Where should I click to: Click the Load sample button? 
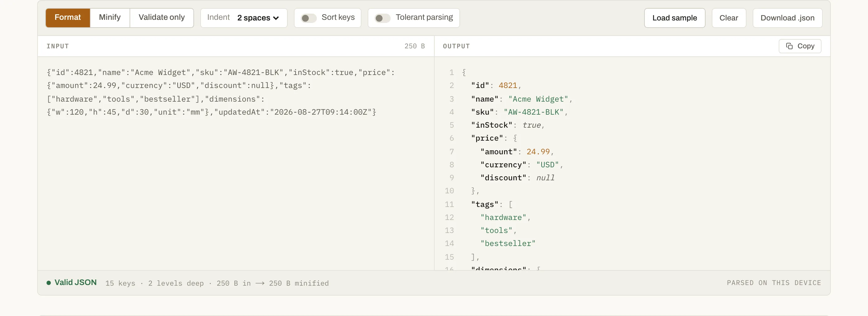pos(675,18)
